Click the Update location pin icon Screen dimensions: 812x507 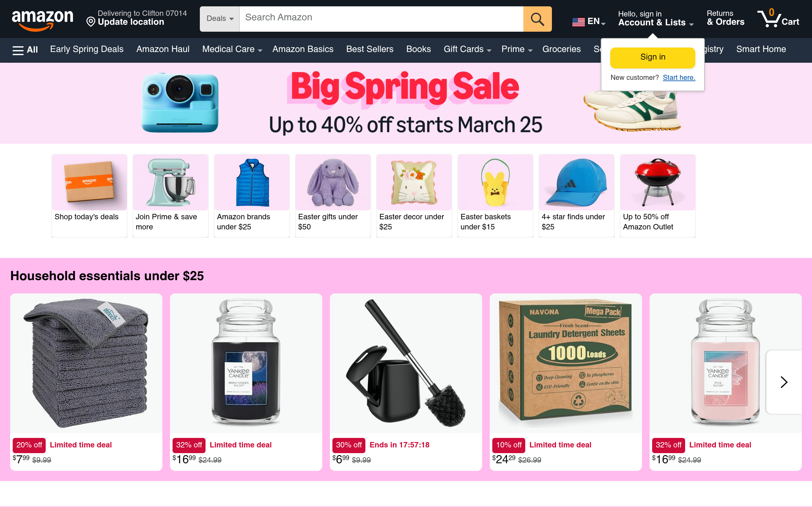click(x=91, y=22)
